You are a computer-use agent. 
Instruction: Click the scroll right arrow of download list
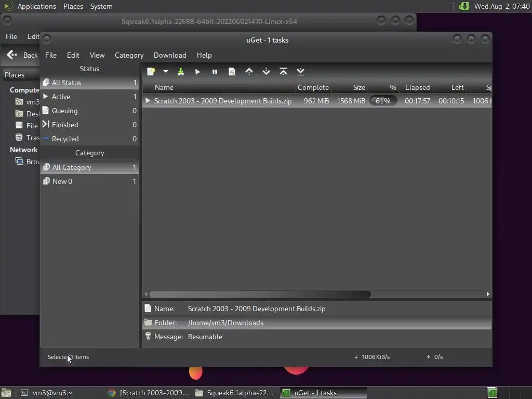487,294
